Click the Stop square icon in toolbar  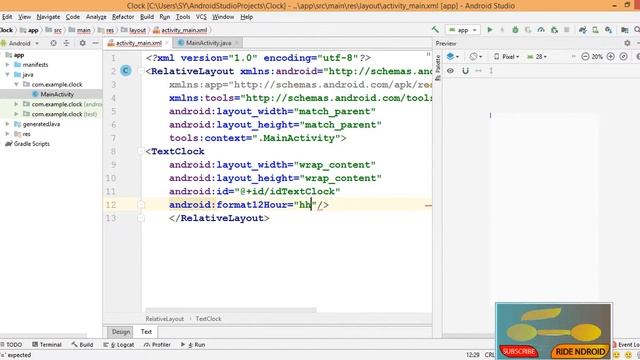tap(567, 30)
